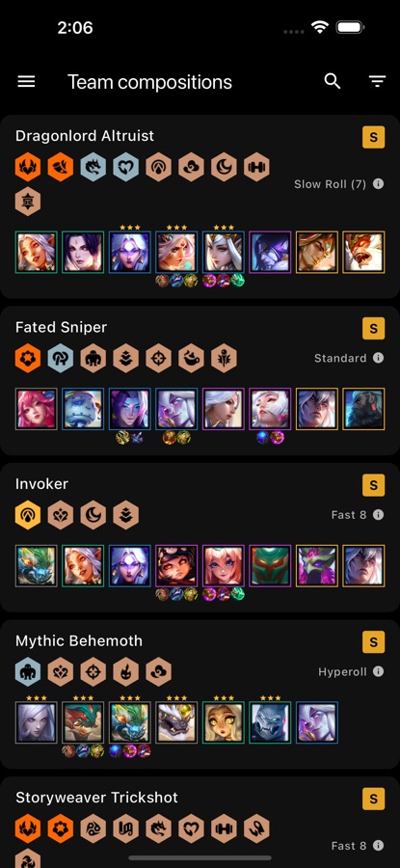The width and height of the screenshot is (400, 868).
Task: Open the hamburger navigation menu
Action: (26, 82)
